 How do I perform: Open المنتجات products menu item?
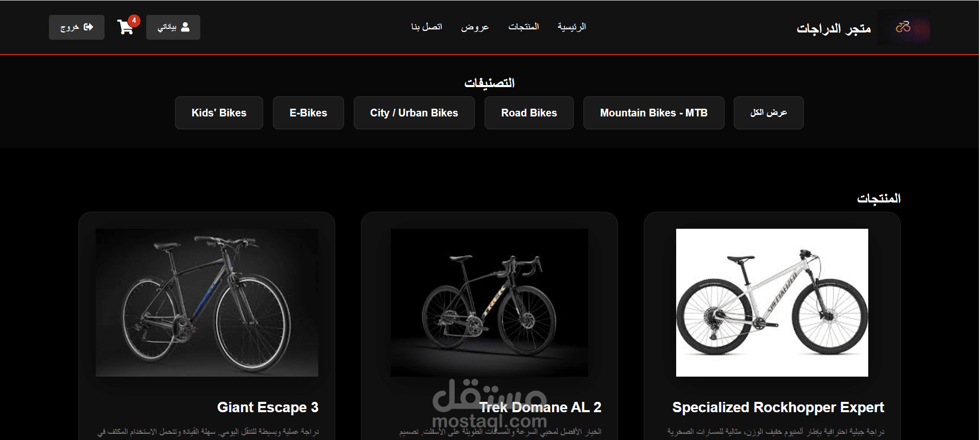524,27
